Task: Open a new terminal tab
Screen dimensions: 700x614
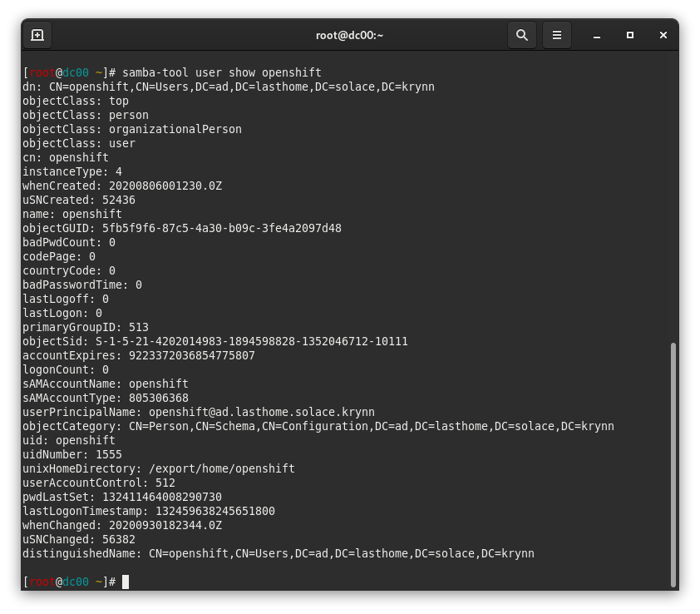Action: 37,35
